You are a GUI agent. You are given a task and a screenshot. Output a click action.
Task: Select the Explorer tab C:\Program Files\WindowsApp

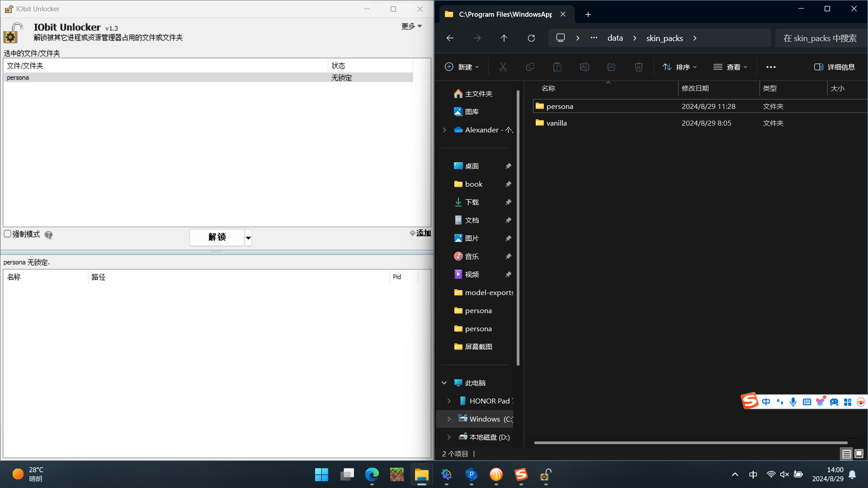coord(505,14)
